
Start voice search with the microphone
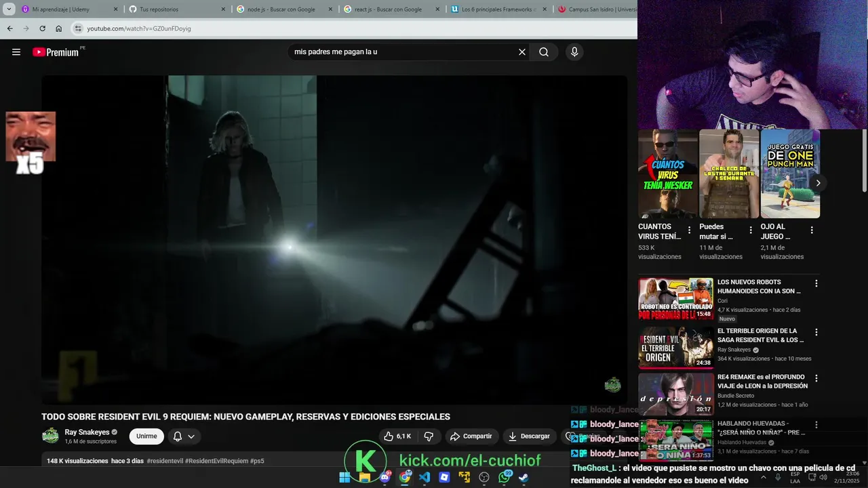[574, 52]
